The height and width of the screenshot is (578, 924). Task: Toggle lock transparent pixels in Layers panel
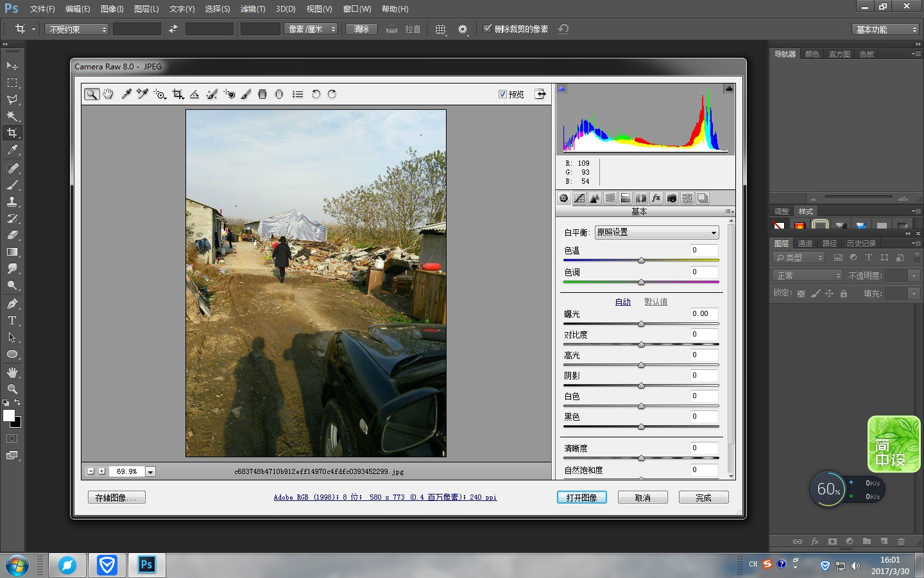801,293
